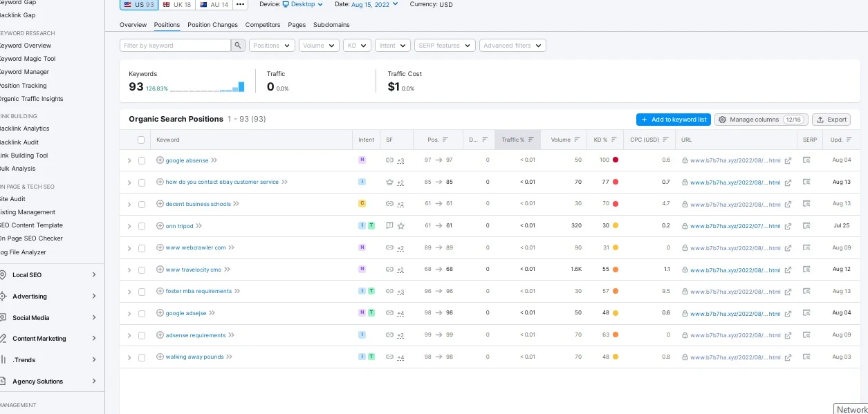The image size is (868, 414).
Task: Click plus icon next to onn tripod keyword
Action: click(x=160, y=225)
